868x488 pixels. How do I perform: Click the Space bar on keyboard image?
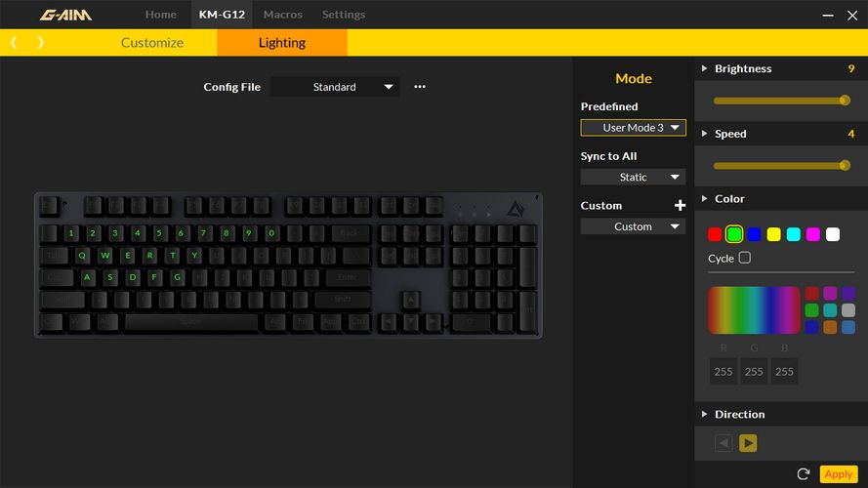click(191, 321)
